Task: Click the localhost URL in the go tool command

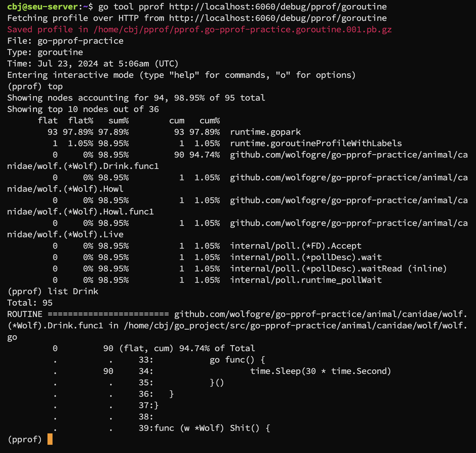Action: click(278, 7)
